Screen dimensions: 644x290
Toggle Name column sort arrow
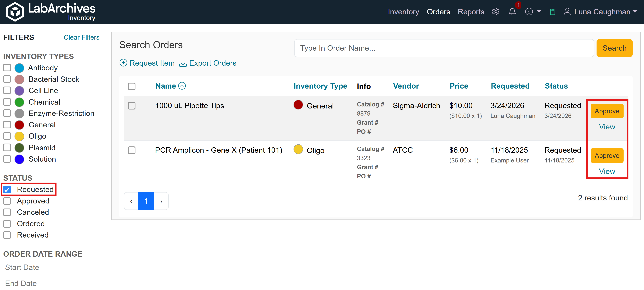click(x=182, y=86)
